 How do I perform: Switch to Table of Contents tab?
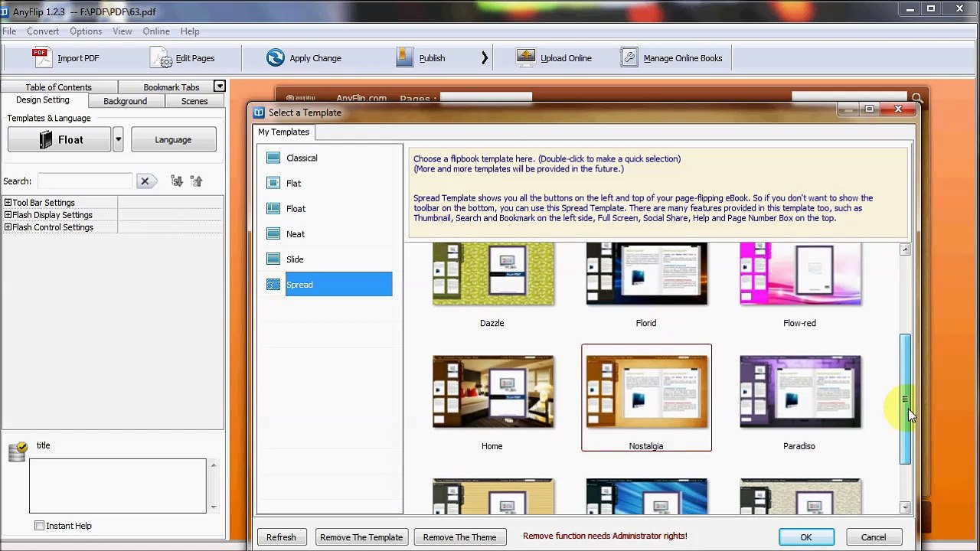58,87
